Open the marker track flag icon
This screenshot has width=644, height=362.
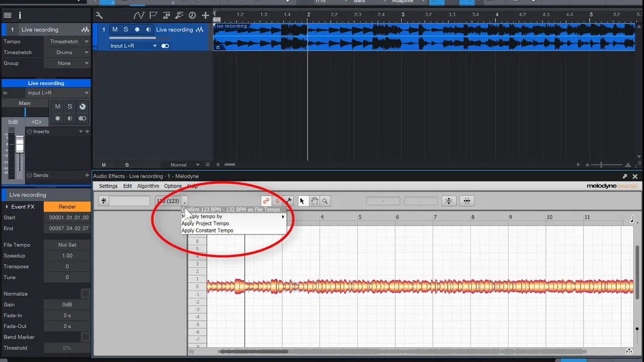coord(154,16)
